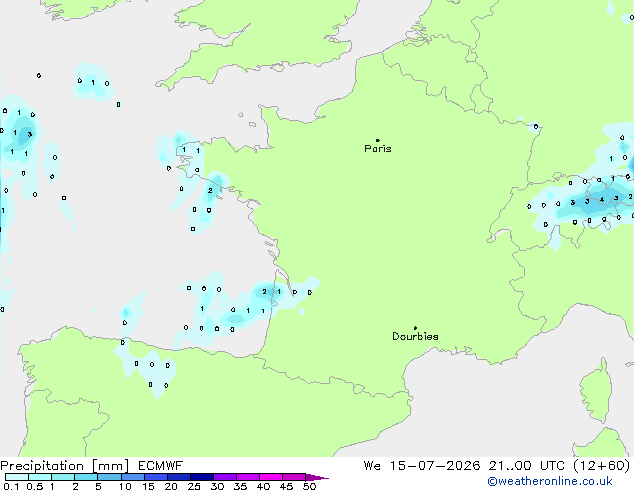Select the palest 0.1–0.5 mm legend swatch
Image resolution: width=634 pixels, height=490 pixels.
[17, 477]
